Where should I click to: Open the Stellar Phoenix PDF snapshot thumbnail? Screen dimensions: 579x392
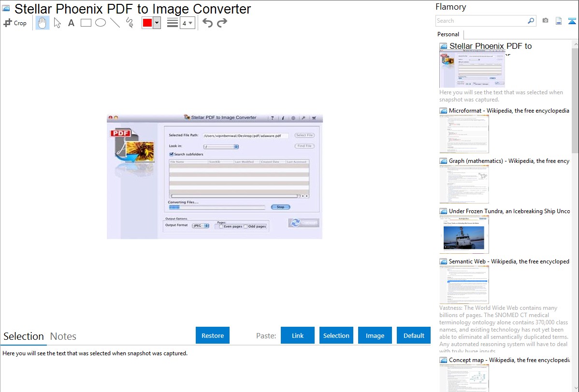pos(472,69)
